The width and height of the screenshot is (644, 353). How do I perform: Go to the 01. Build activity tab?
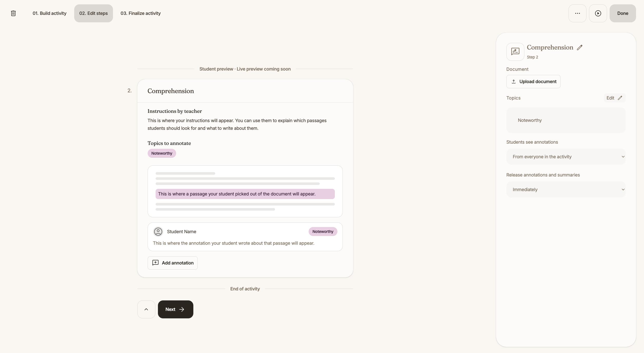pos(49,13)
